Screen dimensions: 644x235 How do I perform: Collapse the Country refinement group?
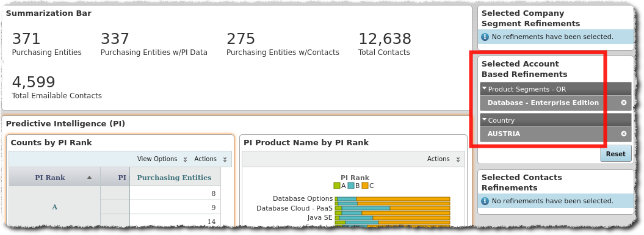coord(485,120)
